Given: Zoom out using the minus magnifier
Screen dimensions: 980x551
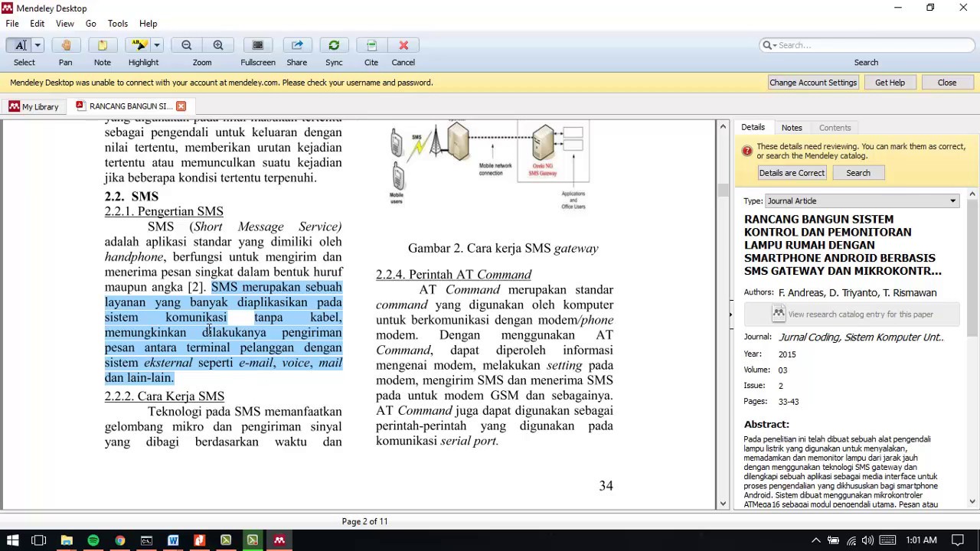Looking at the screenshot, I should click(186, 45).
